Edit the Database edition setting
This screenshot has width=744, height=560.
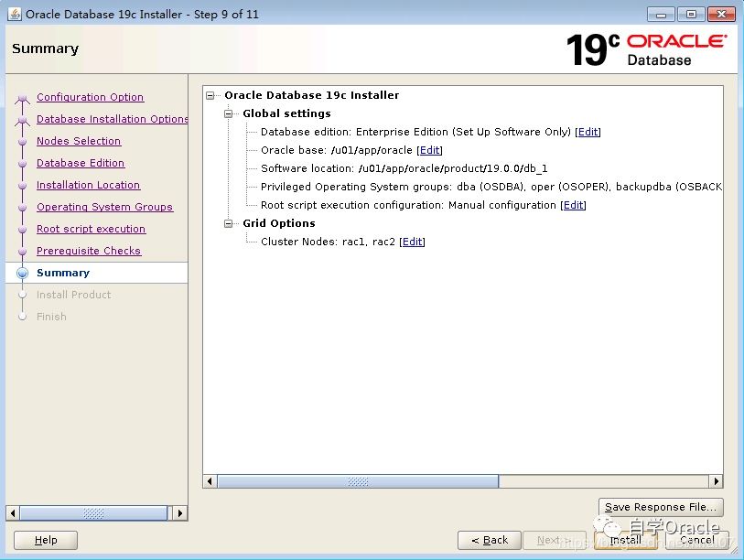coord(588,132)
